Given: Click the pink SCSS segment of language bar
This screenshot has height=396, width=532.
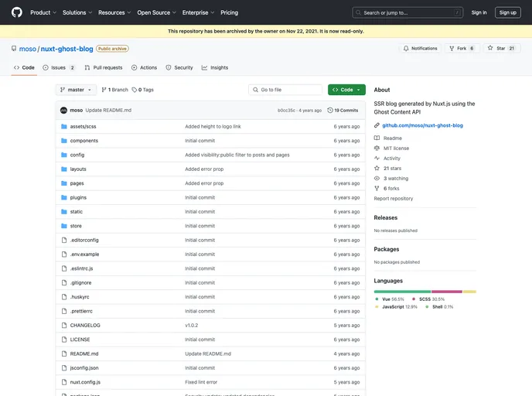Looking at the screenshot, I should (x=446, y=292).
